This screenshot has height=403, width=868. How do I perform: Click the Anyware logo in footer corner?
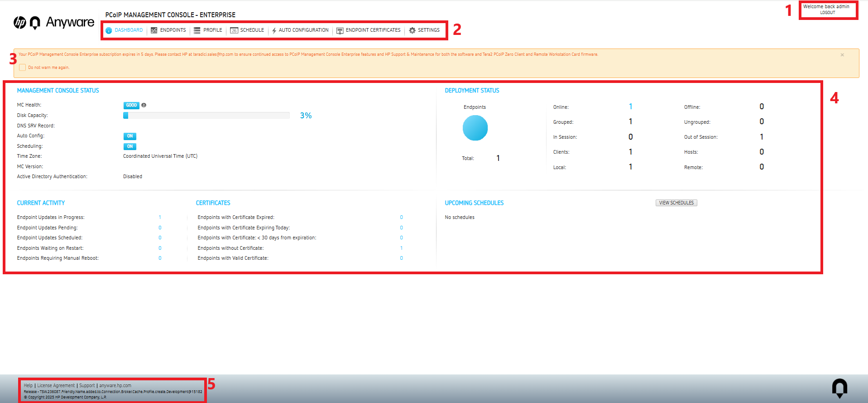(x=839, y=388)
